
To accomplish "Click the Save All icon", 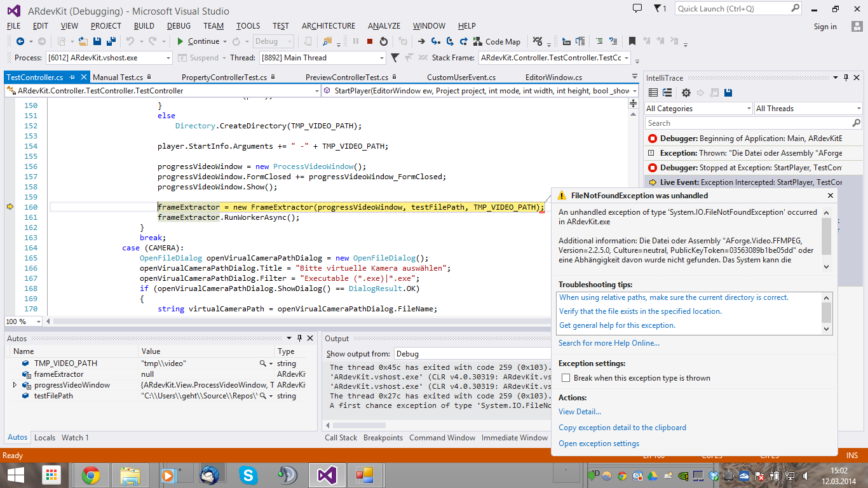I will click(x=111, y=41).
